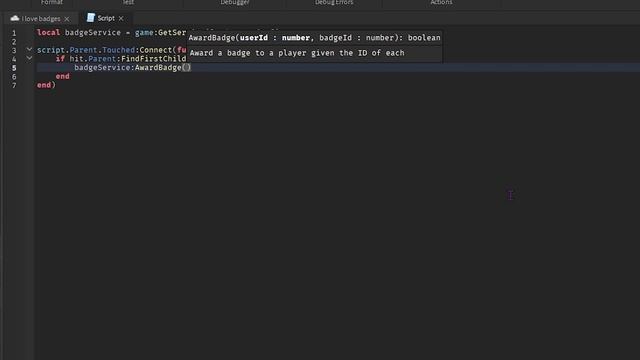Place the cursor inside the AwardBadge parentheses

[186, 68]
